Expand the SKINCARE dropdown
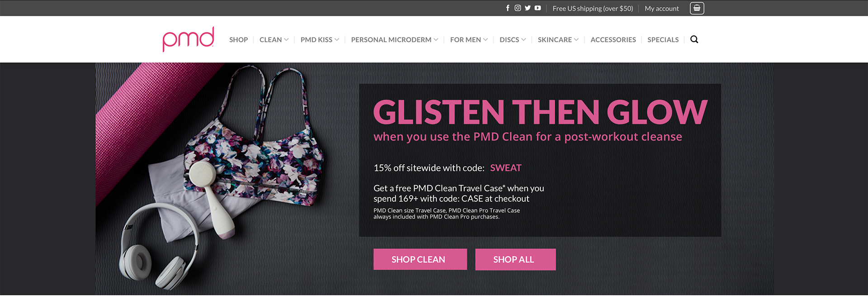This screenshot has height=305, width=868. pos(558,40)
